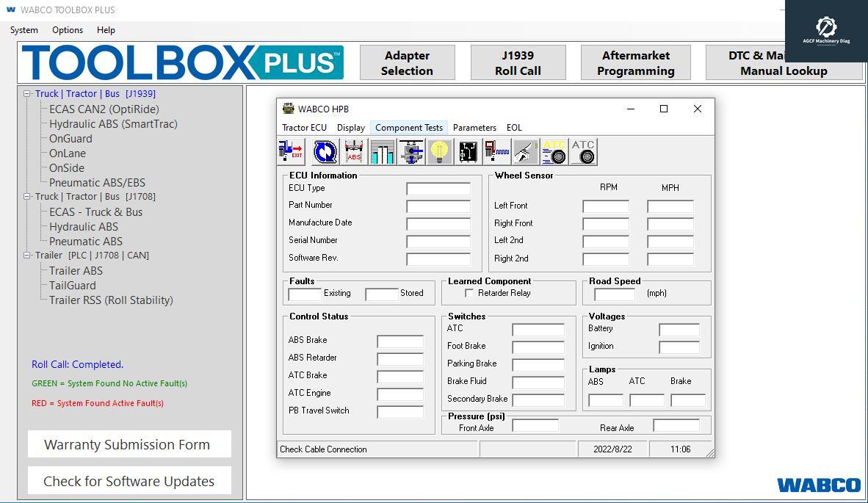Click the Serial Number input field
Image resolution: width=868 pixels, height=503 pixels.
pyautogui.click(x=438, y=240)
